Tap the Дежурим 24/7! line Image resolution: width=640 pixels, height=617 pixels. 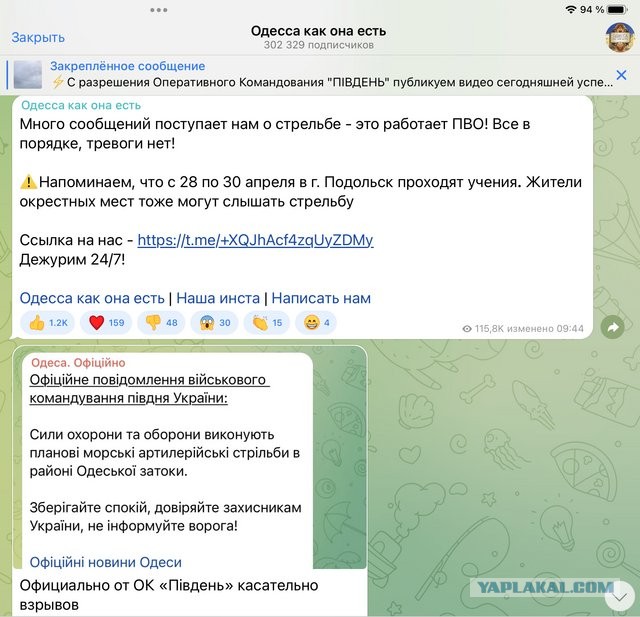(x=72, y=260)
